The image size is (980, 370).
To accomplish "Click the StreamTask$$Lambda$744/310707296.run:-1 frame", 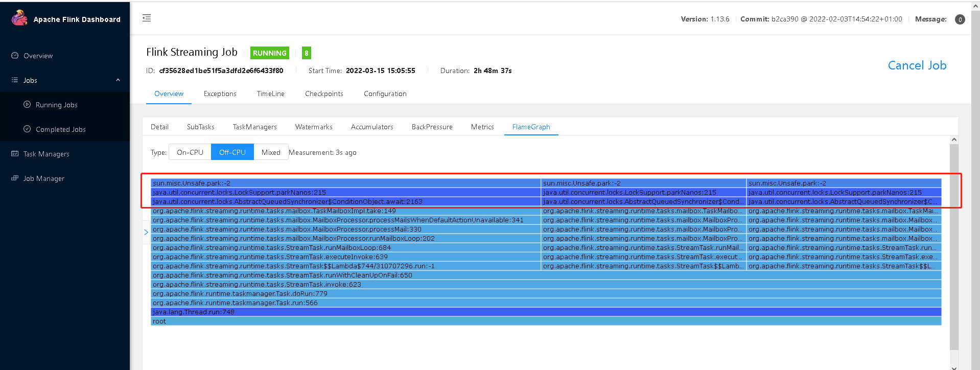I will [x=346, y=266].
